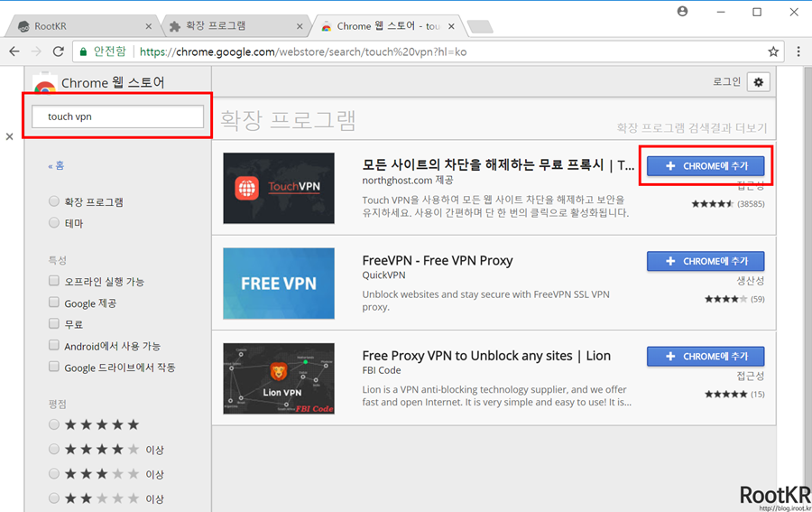Open the Chrome three-dot menu
812x512 pixels.
pos(798,51)
